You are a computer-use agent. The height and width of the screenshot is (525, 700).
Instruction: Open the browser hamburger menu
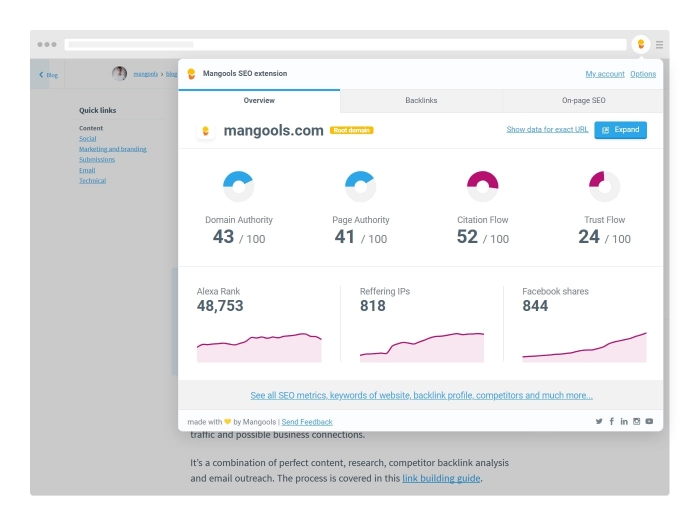[x=659, y=45]
